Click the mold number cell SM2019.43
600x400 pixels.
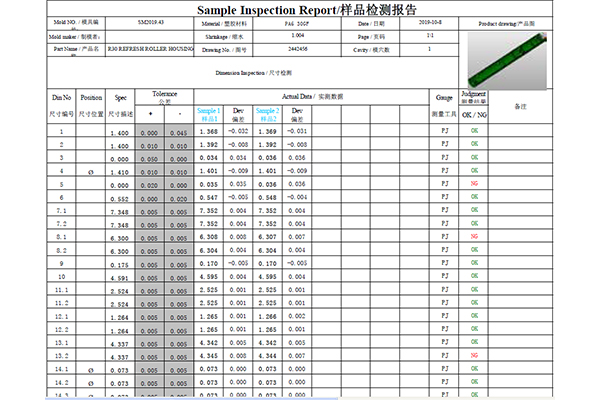(150, 23)
